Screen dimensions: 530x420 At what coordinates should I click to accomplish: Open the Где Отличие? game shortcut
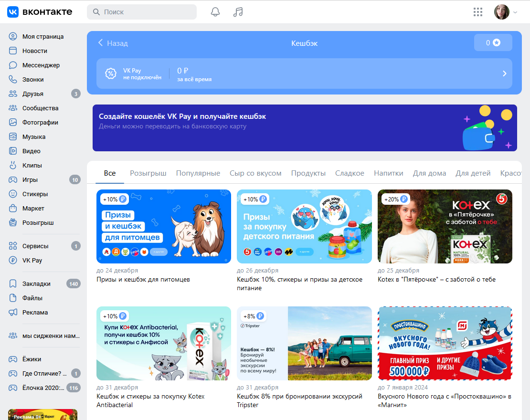44,373
